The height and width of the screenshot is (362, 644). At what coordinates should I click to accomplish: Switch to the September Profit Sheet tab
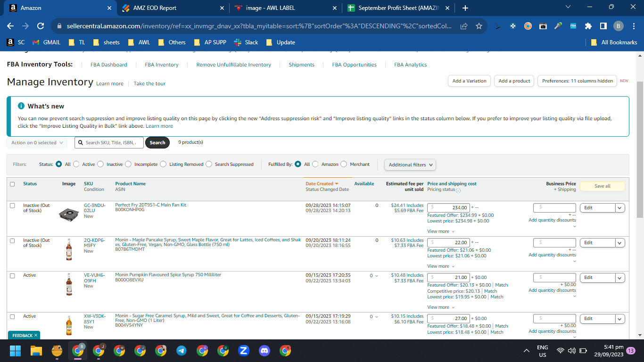[x=399, y=8]
